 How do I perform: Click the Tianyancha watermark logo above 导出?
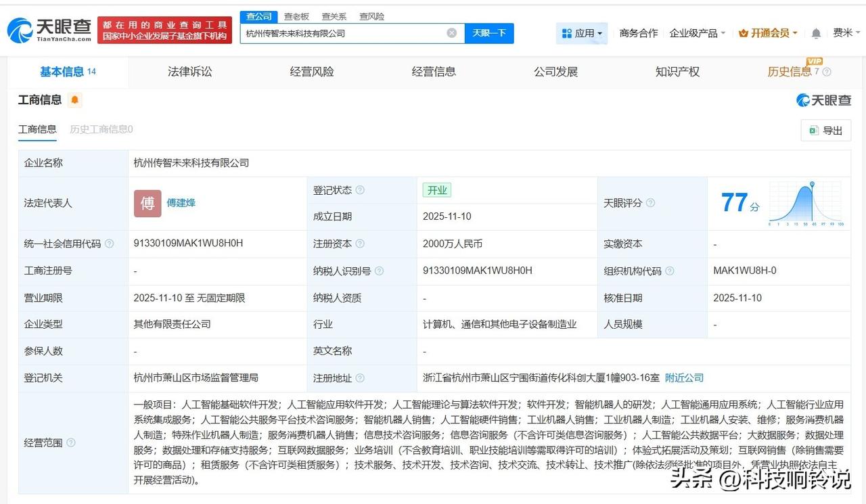824,99
